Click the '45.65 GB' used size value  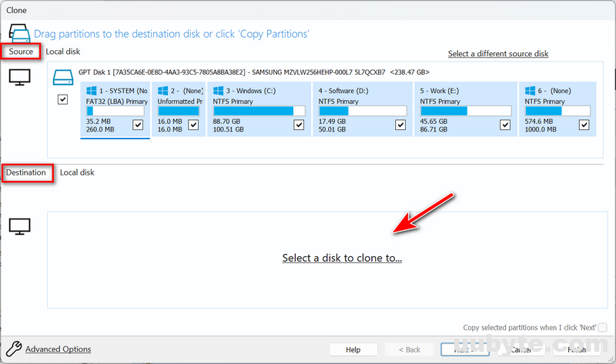(x=434, y=122)
